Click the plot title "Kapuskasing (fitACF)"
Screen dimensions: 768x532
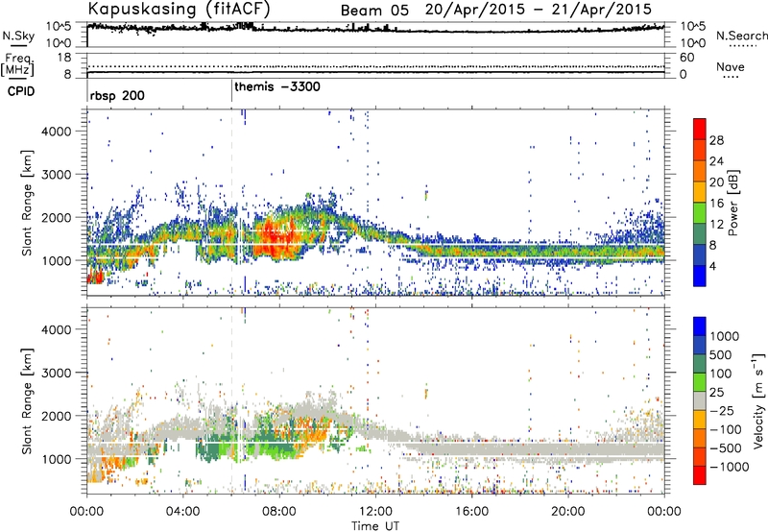179,10
